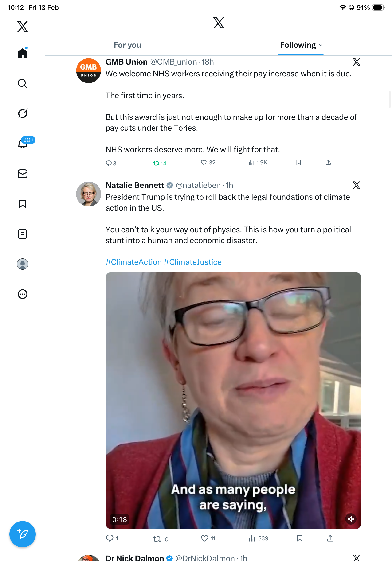Go to Home in the sidebar
392x561 pixels.
(x=23, y=53)
